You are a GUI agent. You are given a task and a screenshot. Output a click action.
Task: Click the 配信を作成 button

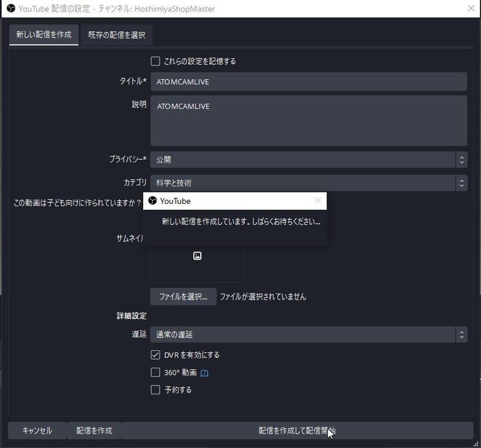[x=94, y=431]
